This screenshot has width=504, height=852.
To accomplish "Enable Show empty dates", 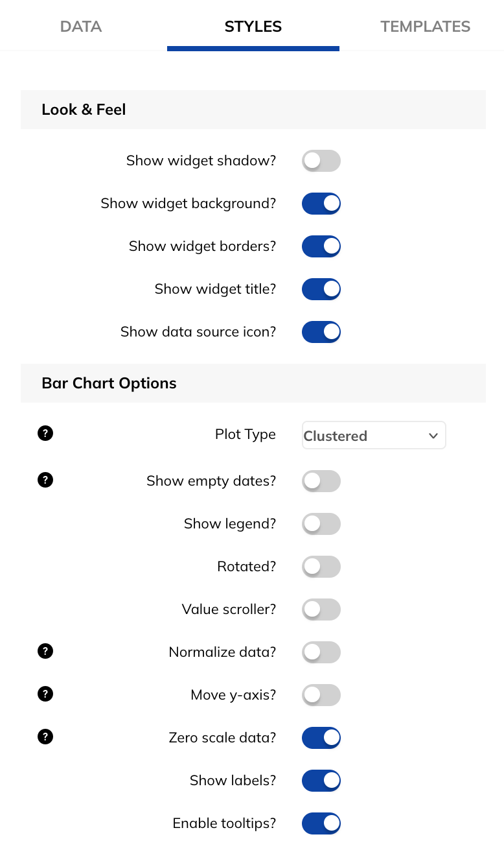I will [321, 480].
